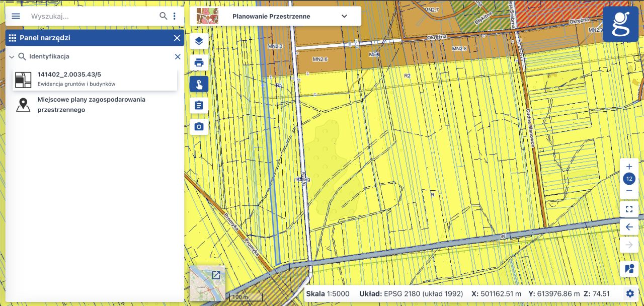Screen dimensions: 644x306
Task: Click the Planowanie Przestrzenne map thumbnail
Action: pyautogui.click(x=207, y=16)
